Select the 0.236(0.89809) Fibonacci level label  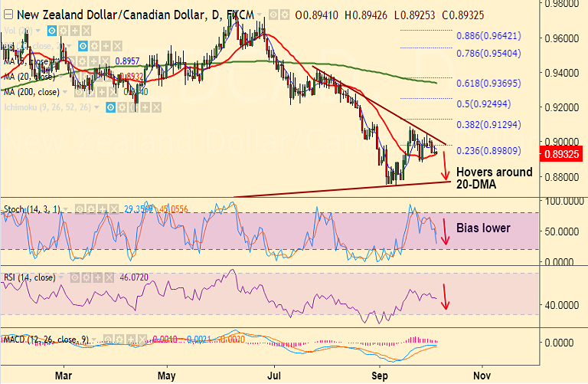(488, 151)
